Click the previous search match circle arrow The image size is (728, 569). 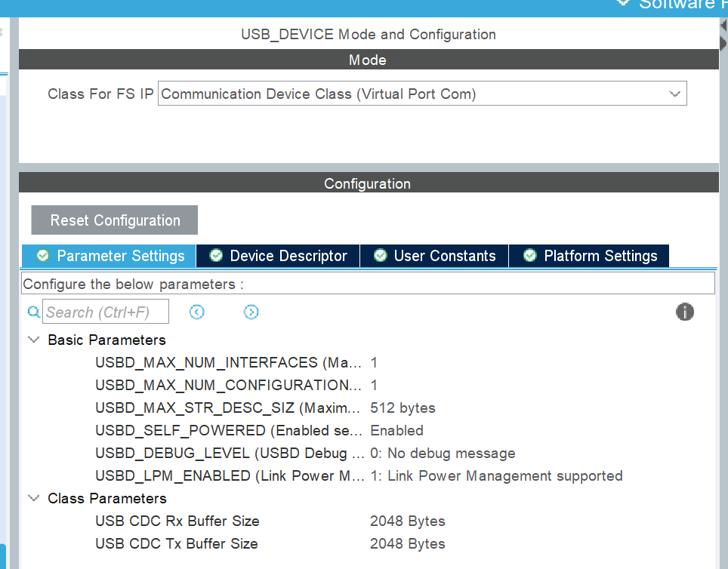196,312
